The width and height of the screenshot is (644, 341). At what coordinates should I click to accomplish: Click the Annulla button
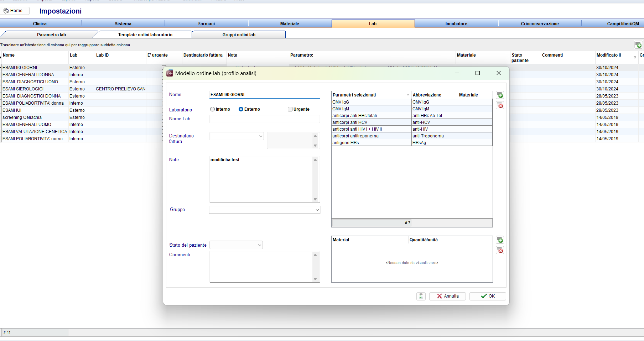[447, 296]
